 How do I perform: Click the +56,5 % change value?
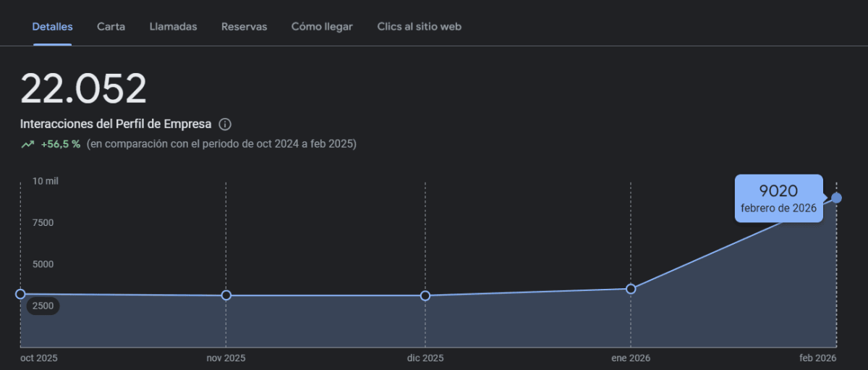click(60, 144)
